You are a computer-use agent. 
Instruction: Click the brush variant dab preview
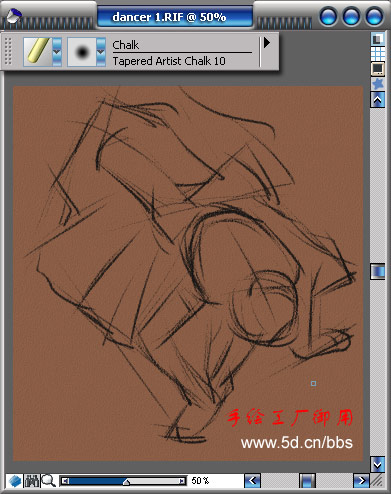82,52
